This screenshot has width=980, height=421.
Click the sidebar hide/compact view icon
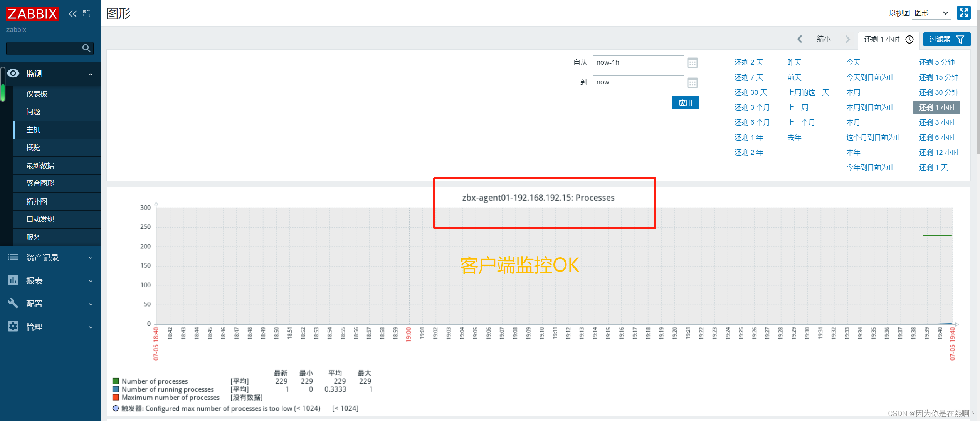coord(87,14)
